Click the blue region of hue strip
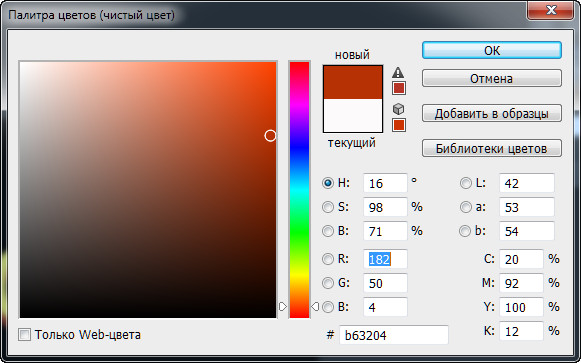The height and width of the screenshot is (363, 581). click(x=299, y=147)
